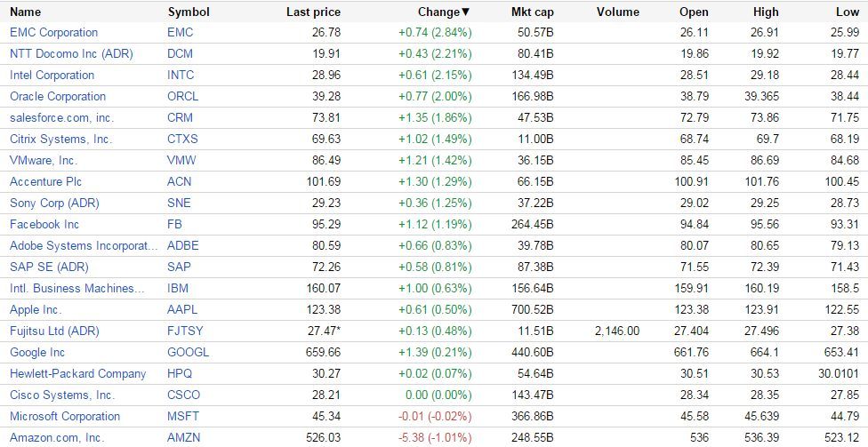This screenshot has height=447, width=868.
Task: Open the Hewlett-Packard Company link
Action: tap(77, 373)
